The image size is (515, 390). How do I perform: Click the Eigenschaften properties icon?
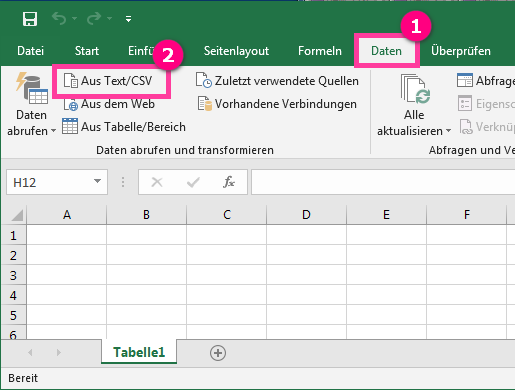465,103
